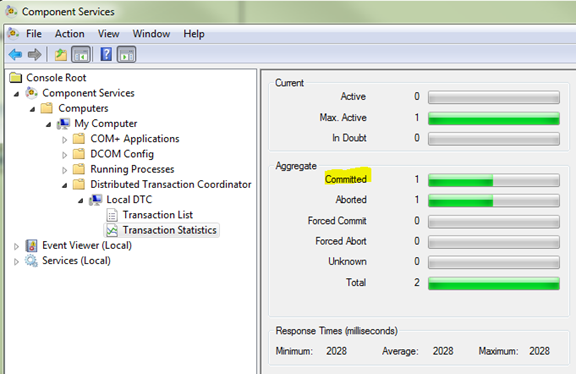The image size is (576, 374).
Task: Click the Console Root folder icon
Action: click(x=16, y=78)
